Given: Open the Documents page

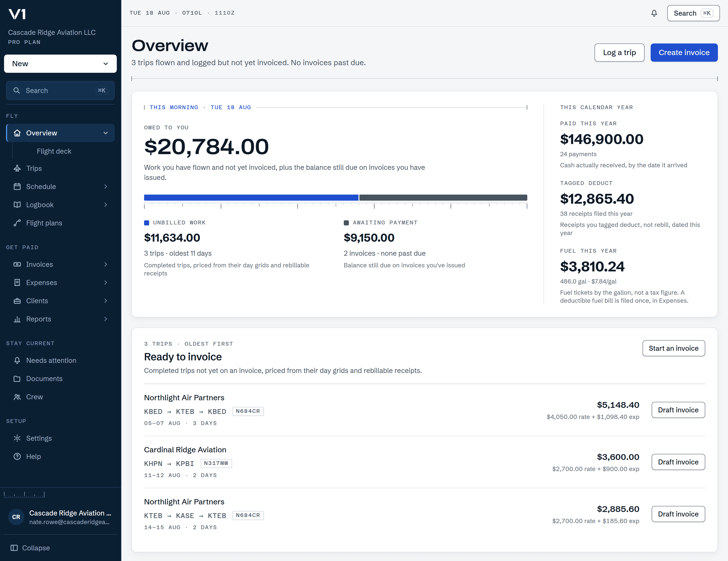Looking at the screenshot, I should 60,379.
